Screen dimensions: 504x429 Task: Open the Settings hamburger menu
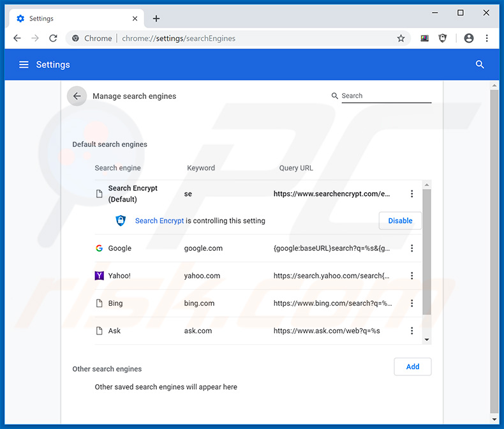pos(24,64)
